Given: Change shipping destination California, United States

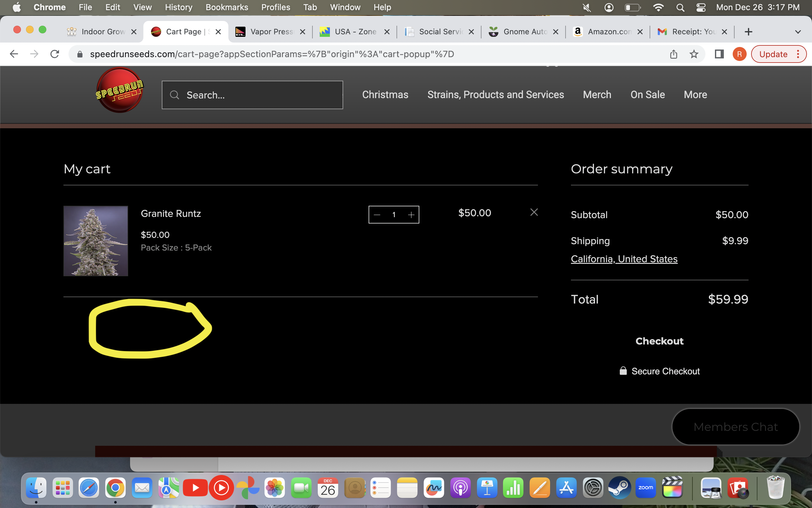Looking at the screenshot, I should [x=624, y=259].
